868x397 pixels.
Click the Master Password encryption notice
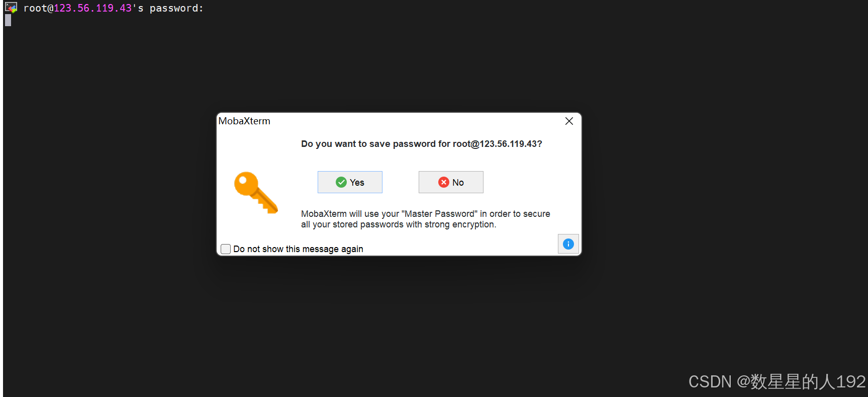coord(425,219)
